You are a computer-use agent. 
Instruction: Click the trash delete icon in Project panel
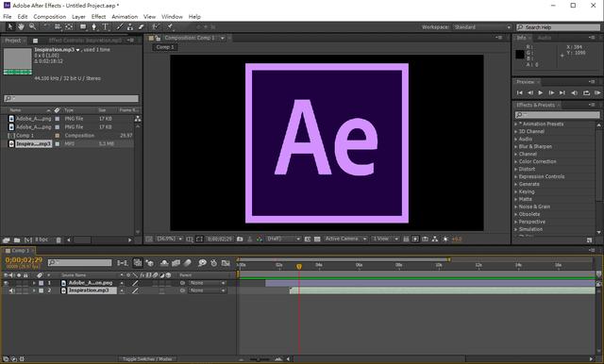click(x=59, y=240)
